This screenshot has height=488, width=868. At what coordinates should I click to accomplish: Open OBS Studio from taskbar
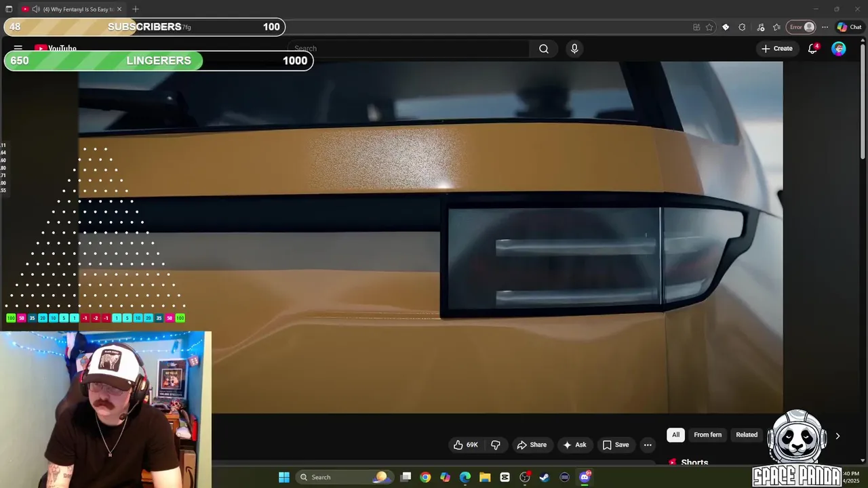click(x=525, y=477)
